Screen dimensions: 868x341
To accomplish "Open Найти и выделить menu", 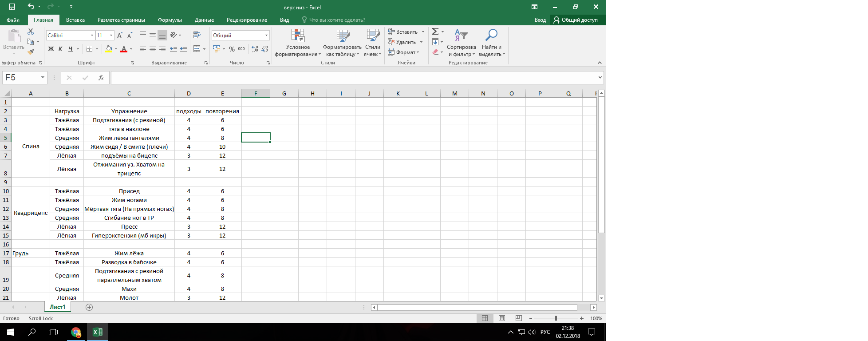I will coord(492,43).
